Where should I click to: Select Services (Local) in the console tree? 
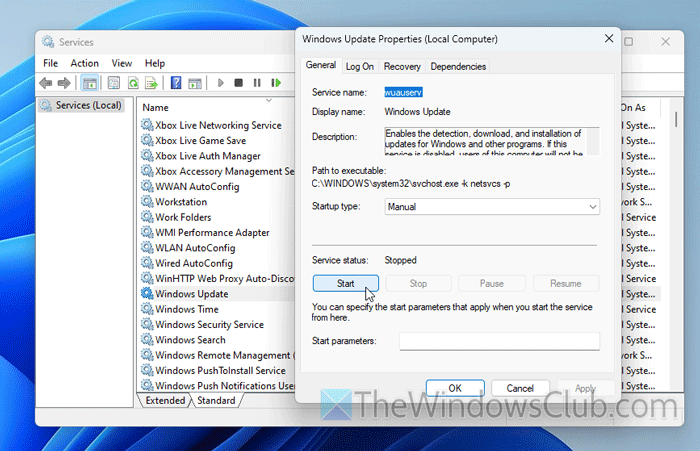pyautogui.click(x=81, y=105)
